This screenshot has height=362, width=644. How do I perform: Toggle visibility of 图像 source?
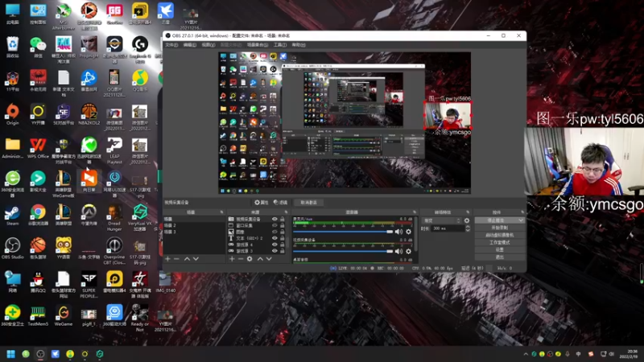(x=275, y=232)
